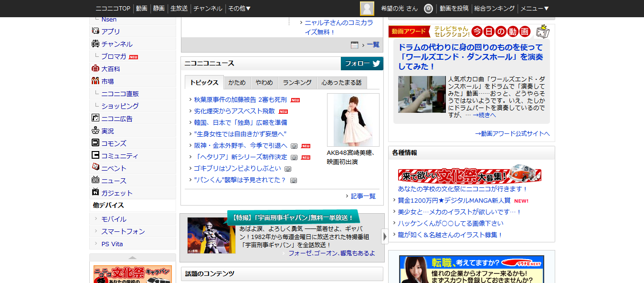Click →続きへ in the video description

point(484,115)
